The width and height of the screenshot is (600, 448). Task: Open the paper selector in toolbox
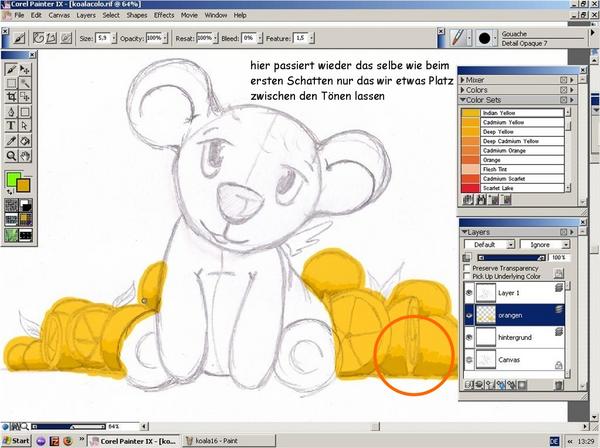click(x=11, y=205)
